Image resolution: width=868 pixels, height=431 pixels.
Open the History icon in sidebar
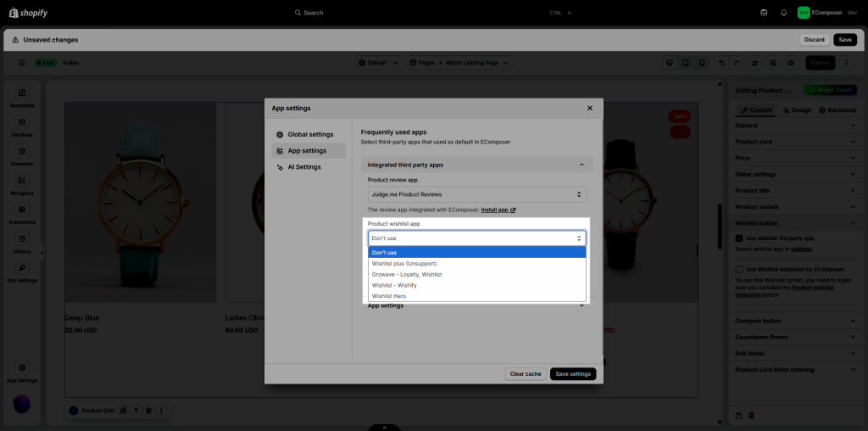click(22, 239)
